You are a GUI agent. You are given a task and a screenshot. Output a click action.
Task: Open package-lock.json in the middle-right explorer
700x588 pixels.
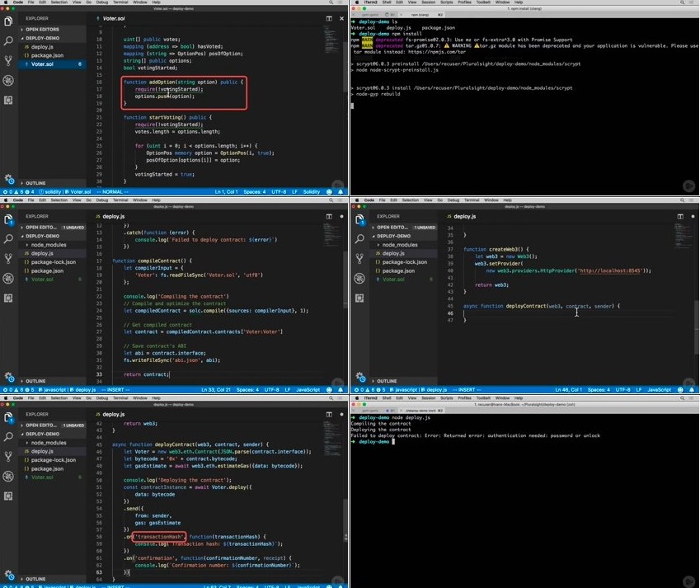point(405,262)
